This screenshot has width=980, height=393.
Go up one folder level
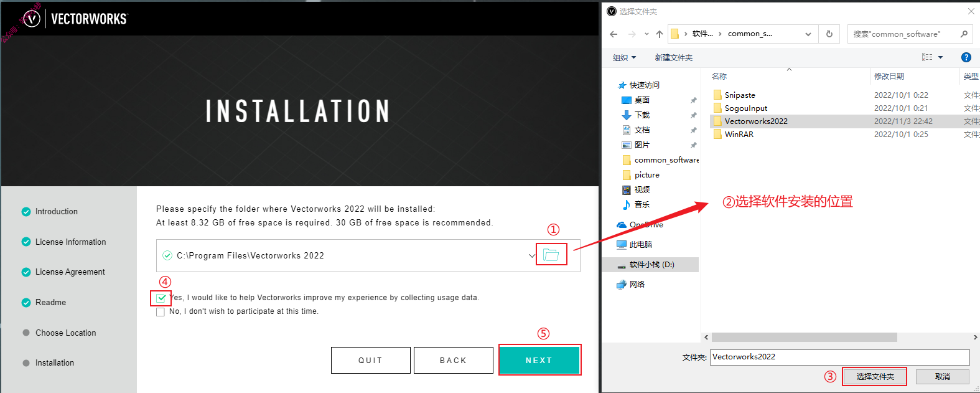pyautogui.click(x=660, y=34)
